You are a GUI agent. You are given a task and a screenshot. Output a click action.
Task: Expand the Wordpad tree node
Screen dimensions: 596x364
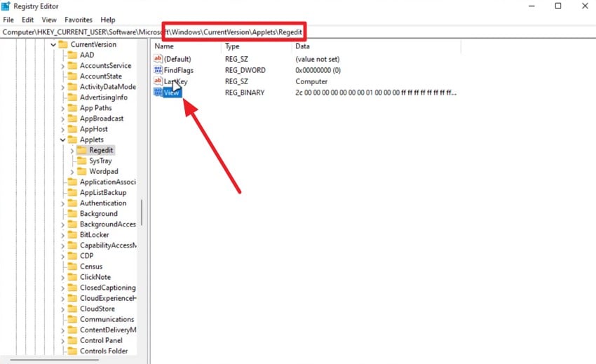(72, 172)
